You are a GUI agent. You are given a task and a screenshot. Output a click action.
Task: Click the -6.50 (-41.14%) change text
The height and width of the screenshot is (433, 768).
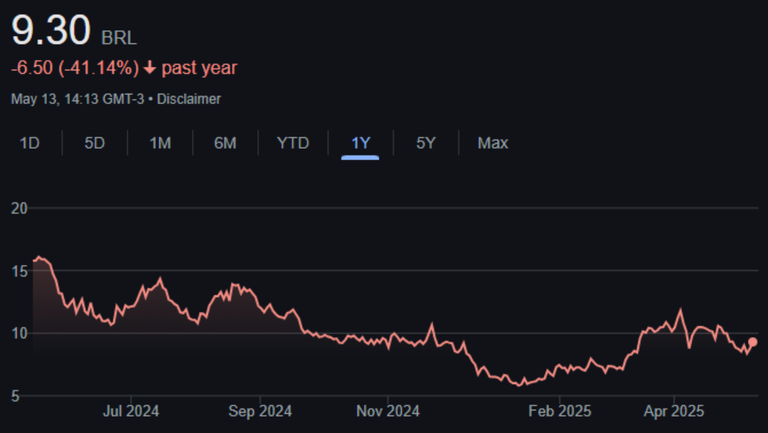point(74,68)
